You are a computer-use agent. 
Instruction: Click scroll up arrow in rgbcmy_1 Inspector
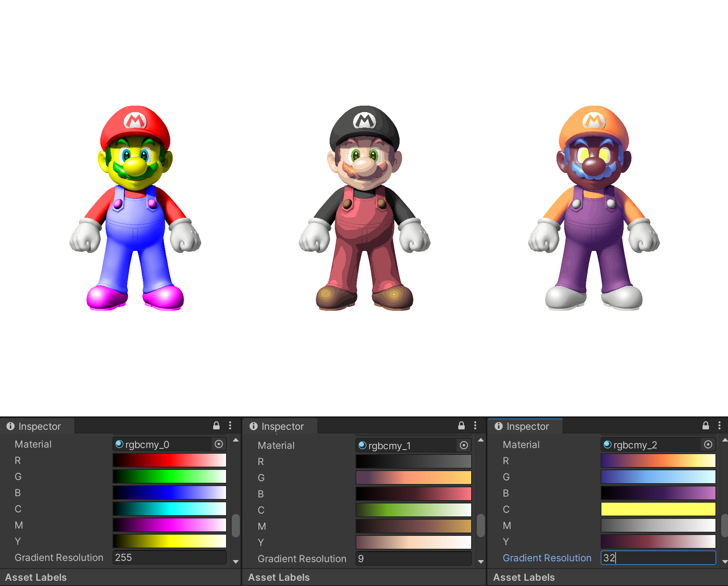coord(481,440)
